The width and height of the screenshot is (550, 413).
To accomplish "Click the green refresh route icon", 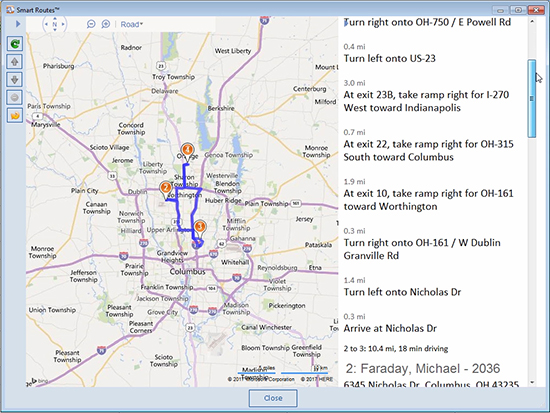I will (15, 44).
